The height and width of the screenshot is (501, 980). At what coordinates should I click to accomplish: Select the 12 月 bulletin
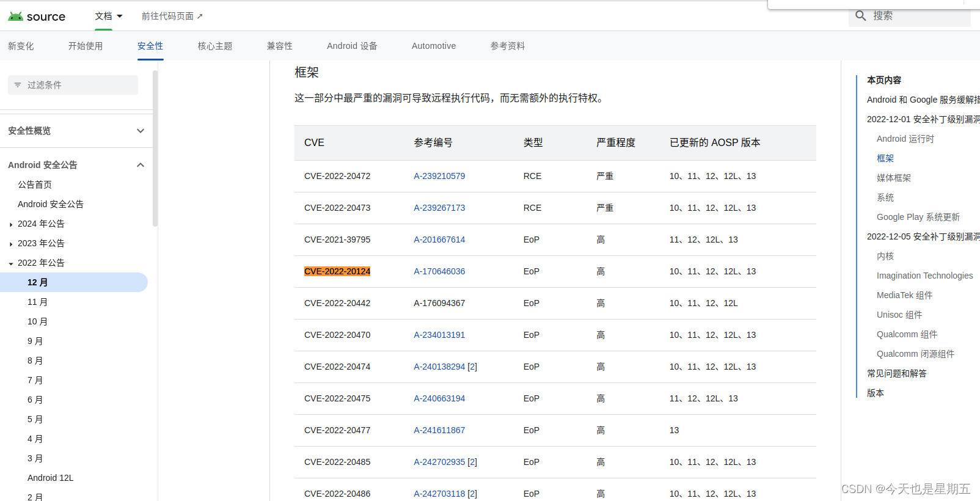pyautogui.click(x=74, y=282)
